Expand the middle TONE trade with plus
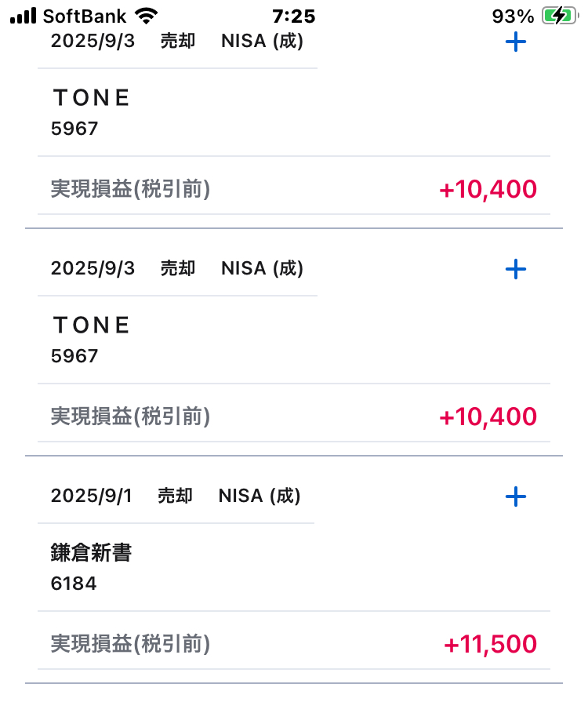 click(x=515, y=269)
